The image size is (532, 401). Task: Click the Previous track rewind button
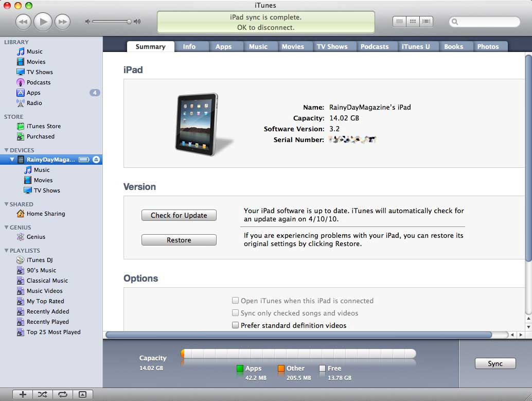tap(23, 22)
